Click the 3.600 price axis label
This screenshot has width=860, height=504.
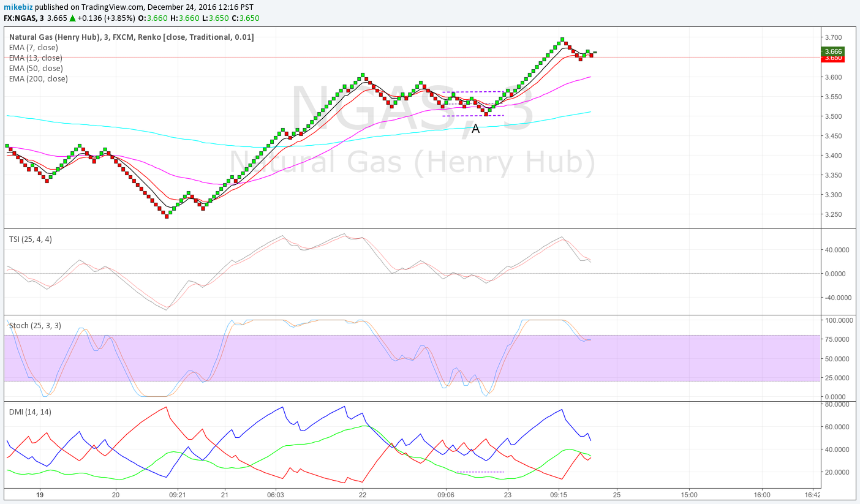point(833,77)
